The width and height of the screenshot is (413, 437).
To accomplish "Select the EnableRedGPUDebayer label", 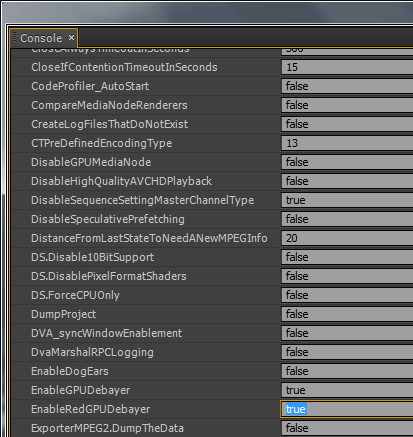I will (90, 409).
